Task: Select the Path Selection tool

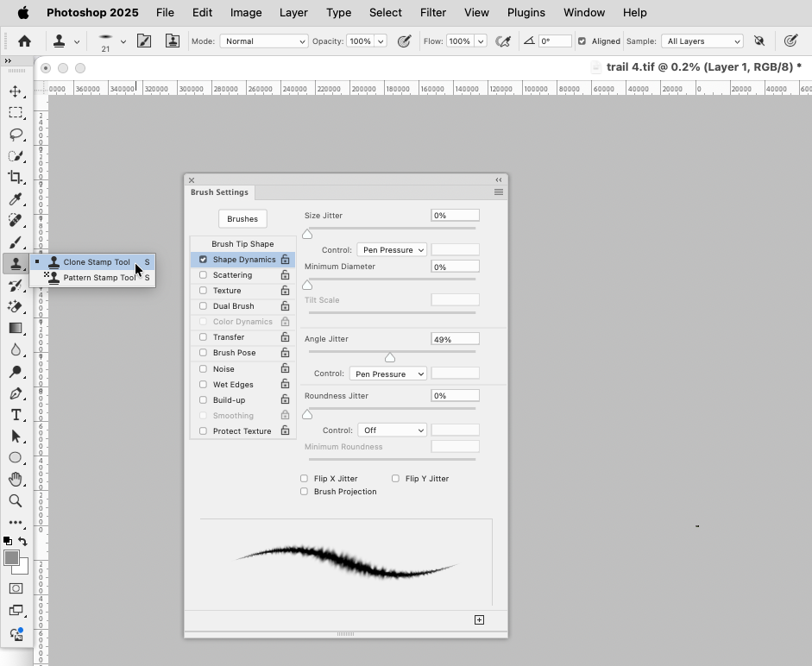Action: coord(16,436)
